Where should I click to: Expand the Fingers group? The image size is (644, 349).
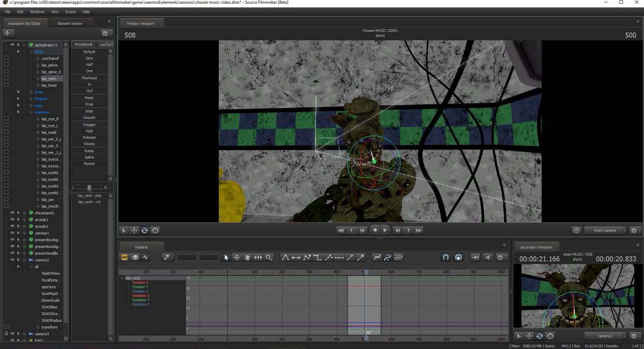click(31, 99)
